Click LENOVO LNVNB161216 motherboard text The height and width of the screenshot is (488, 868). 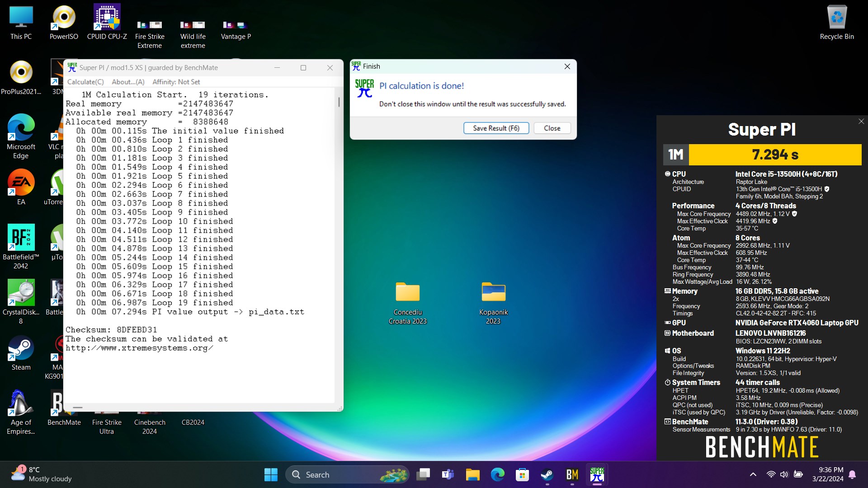pyautogui.click(x=770, y=333)
